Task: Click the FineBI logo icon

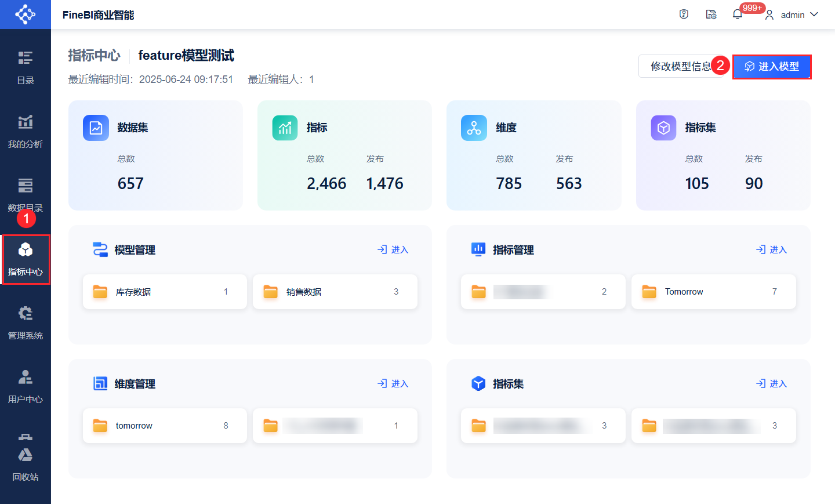Action: click(x=25, y=14)
